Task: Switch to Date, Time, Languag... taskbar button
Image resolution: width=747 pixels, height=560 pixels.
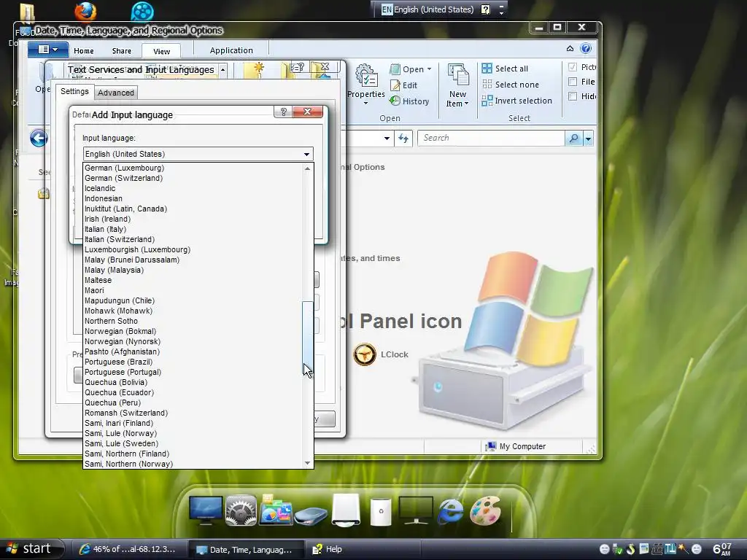Action: (245, 550)
